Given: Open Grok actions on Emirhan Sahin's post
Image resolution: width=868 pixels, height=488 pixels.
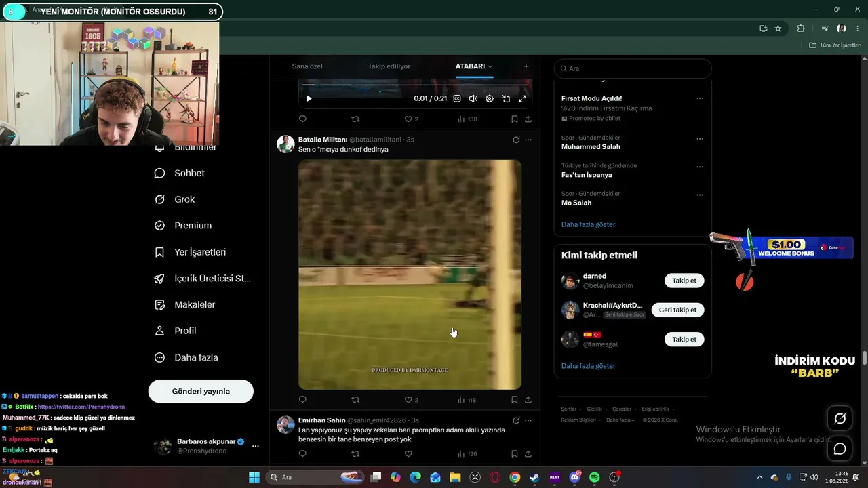Looking at the screenshot, I should tap(516, 420).
